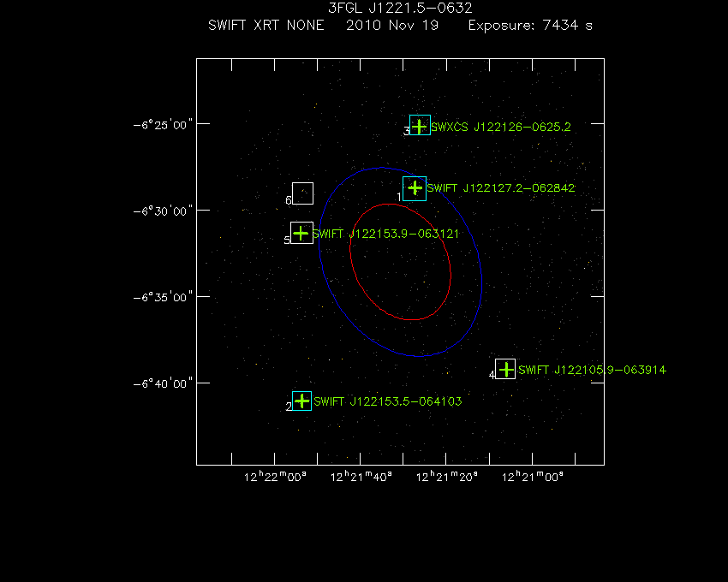This screenshot has height=582, width=728.
Task: Select the label SWIFT J122105.9-063914
Action: click(593, 370)
